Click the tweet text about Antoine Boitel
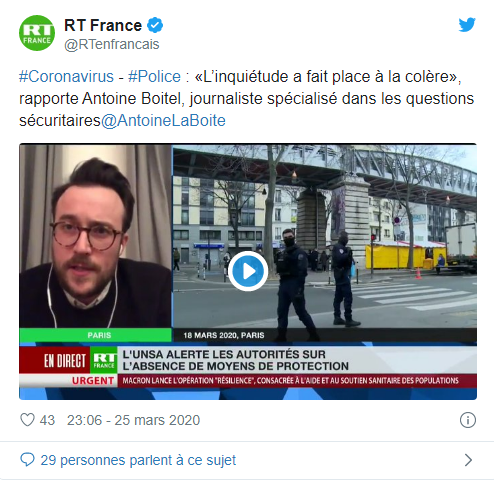Screen dimensions: 494x485 coord(246,99)
